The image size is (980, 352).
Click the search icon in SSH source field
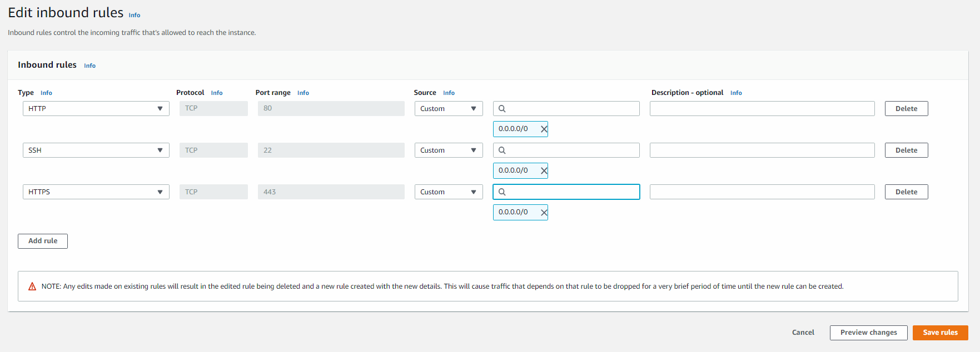tap(502, 150)
